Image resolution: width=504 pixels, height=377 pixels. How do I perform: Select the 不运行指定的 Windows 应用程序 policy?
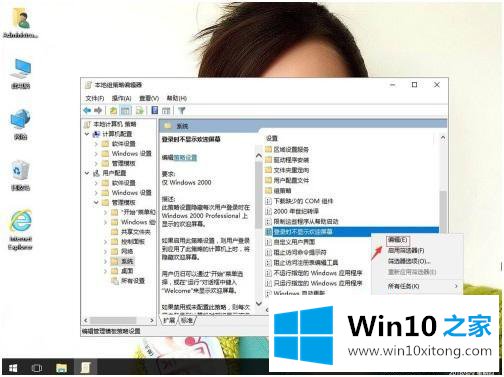(314, 273)
